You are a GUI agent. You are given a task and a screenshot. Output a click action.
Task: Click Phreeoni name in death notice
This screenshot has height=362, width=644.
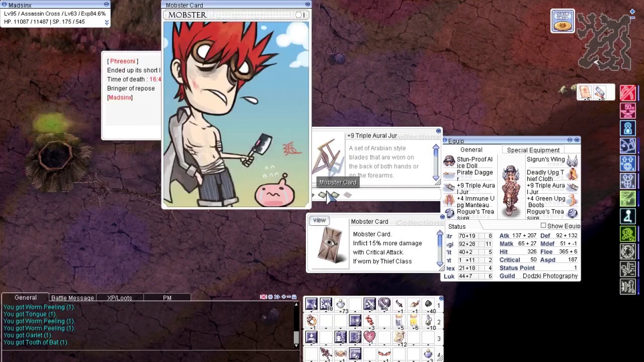[122, 61]
